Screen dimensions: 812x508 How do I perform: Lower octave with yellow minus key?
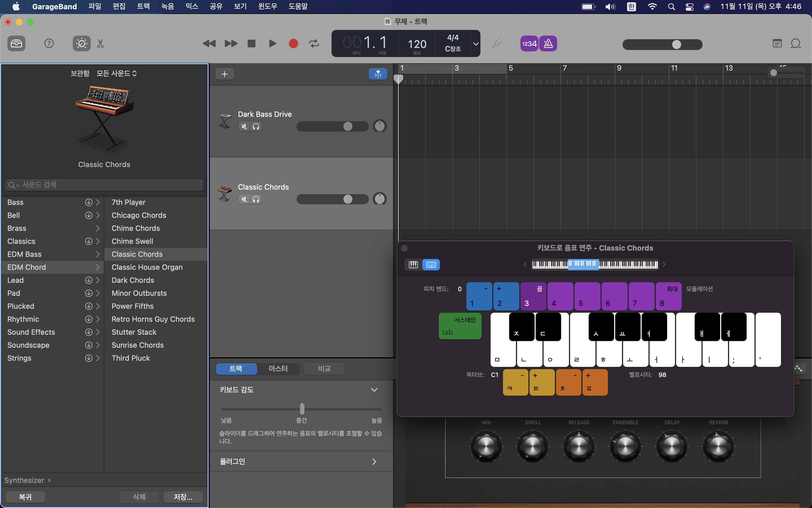coord(515,382)
